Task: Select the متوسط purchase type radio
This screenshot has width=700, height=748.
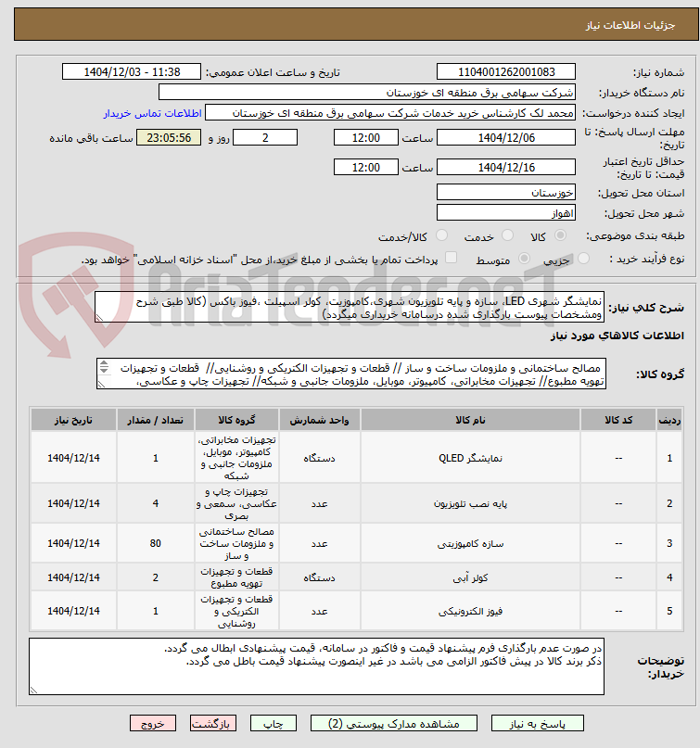Action: click(524, 259)
